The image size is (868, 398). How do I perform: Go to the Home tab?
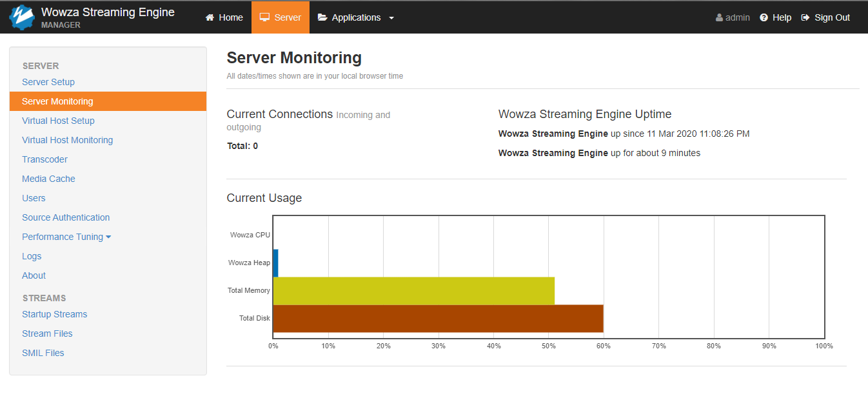click(x=224, y=17)
